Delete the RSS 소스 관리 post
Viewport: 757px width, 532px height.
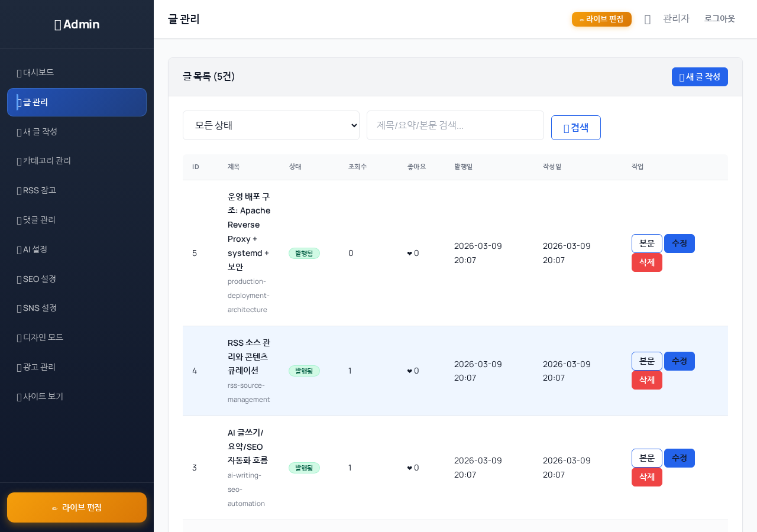click(x=646, y=380)
